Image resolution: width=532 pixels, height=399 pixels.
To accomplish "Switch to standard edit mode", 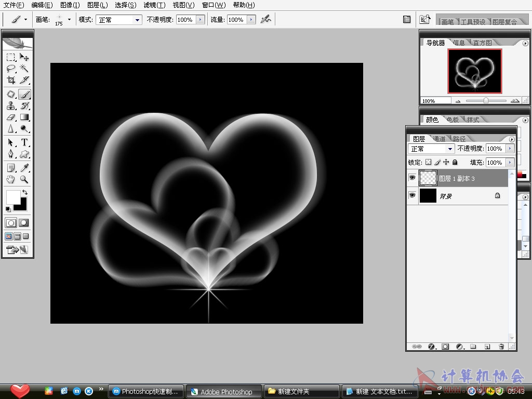I will pyautogui.click(x=11, y=223).
